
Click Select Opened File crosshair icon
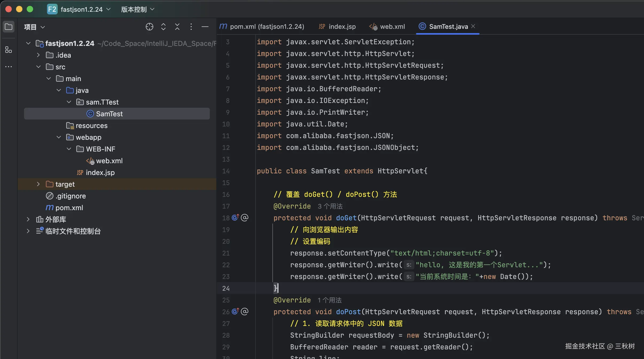[x=149, y=27]
